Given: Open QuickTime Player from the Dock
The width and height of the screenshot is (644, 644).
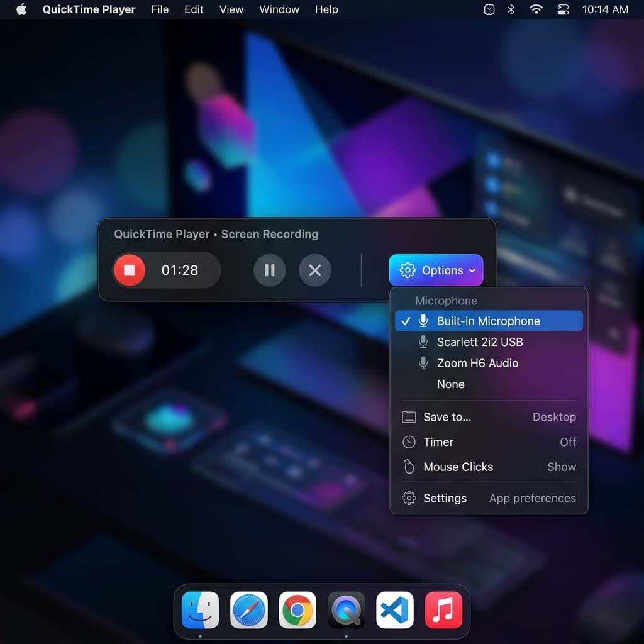Looking at the screenshot, I should (345, 609).
